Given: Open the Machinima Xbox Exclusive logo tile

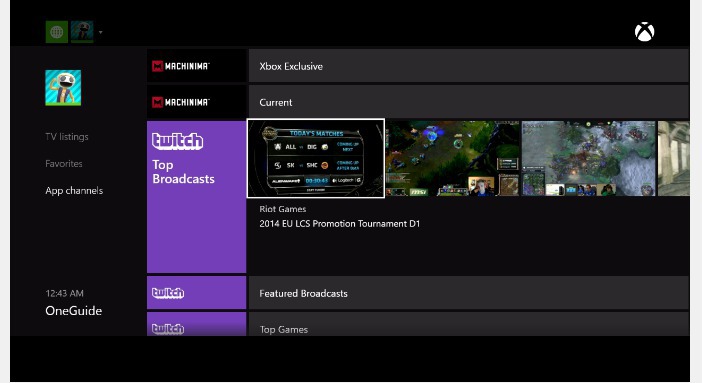Looking at the screenshot, I should click(x=197, y=66).
